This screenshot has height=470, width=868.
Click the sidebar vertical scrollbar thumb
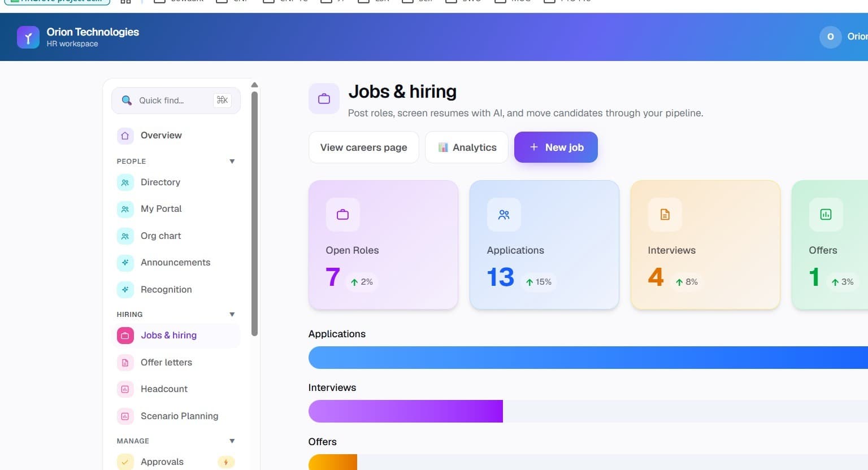point(254,214)
